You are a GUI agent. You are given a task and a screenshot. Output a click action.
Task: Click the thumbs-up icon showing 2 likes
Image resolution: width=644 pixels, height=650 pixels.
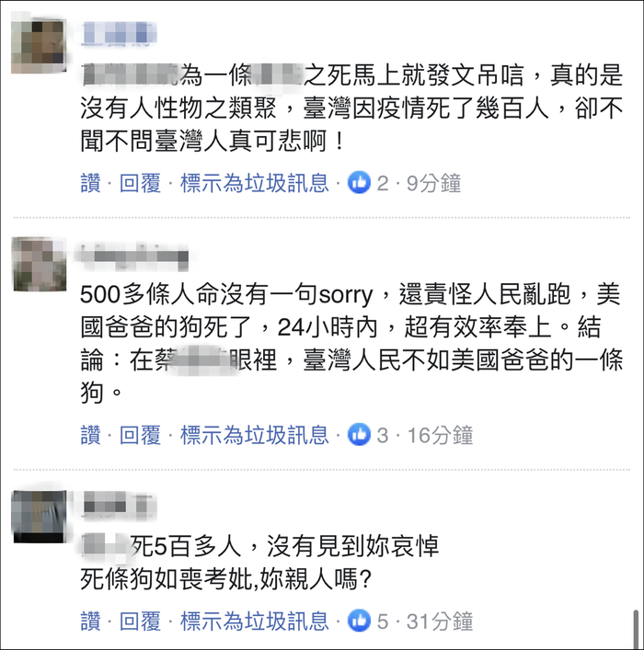tap(359, 182)
